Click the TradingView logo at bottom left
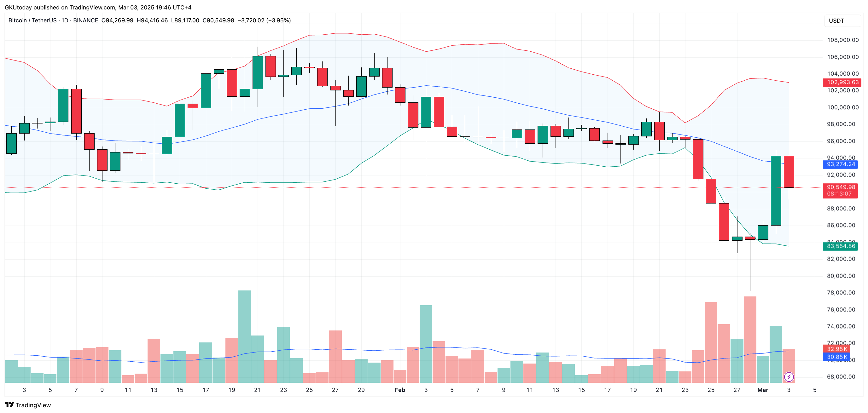 [28, 405]
